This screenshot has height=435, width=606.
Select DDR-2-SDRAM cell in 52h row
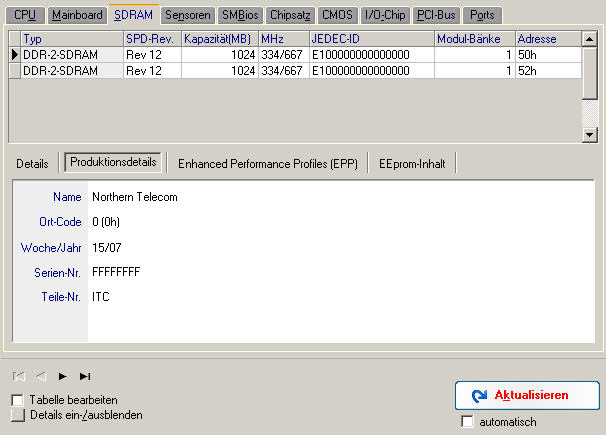(x=72, y=71)
